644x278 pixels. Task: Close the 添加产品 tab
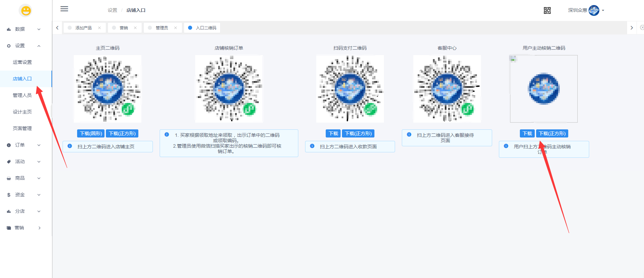[x=99, y=28]
